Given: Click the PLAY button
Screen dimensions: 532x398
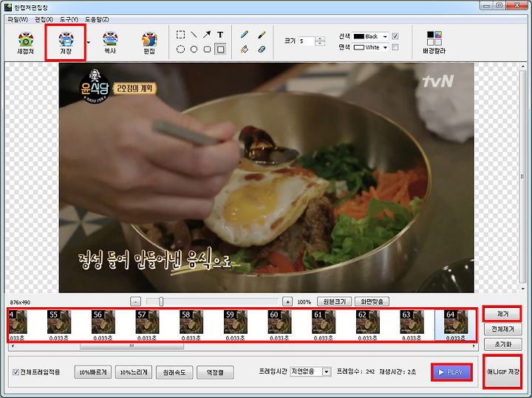Looking at the screenshot, I should click(451, 372).
